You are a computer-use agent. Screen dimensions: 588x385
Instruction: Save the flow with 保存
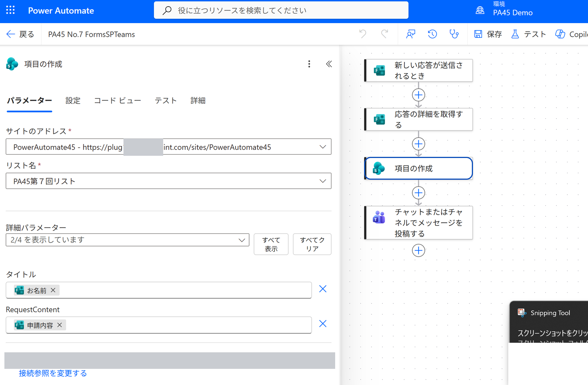[488, 34]
